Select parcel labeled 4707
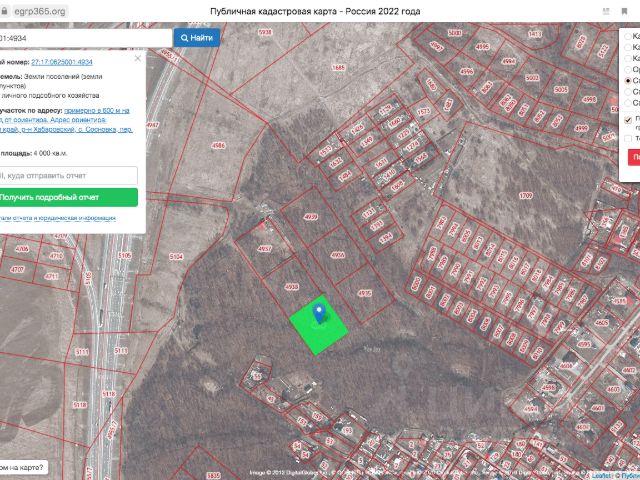This screenshot has width=640, height=480. 17,269
